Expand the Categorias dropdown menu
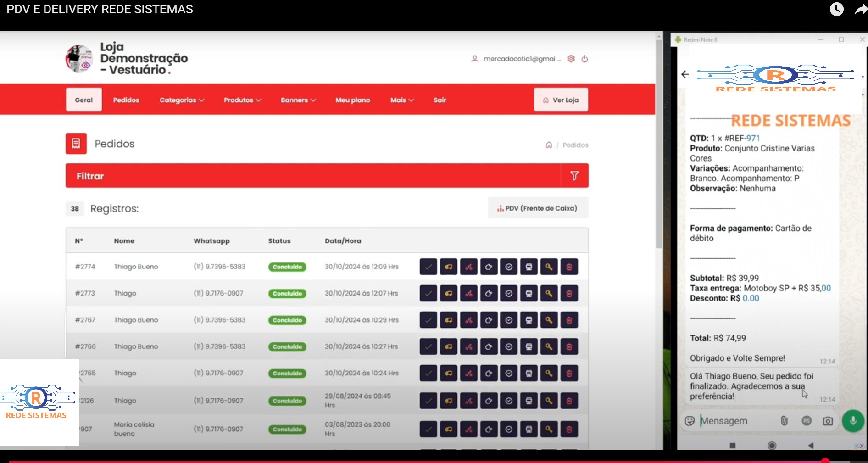868x463 pixels. pos(182,100)
